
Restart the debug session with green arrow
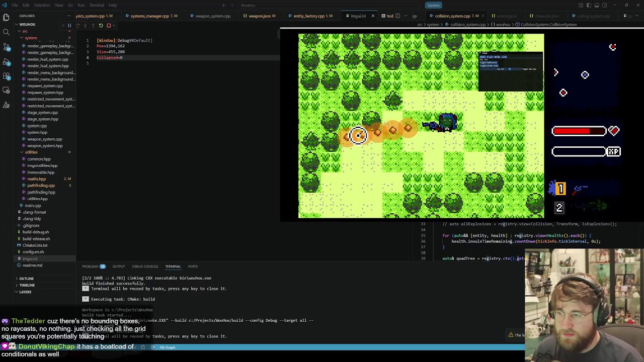pyautogui.click(x=101, y=25)
